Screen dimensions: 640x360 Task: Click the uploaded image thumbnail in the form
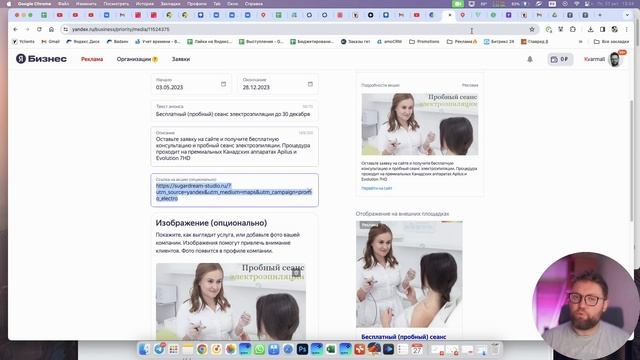[x=231, y=301]
